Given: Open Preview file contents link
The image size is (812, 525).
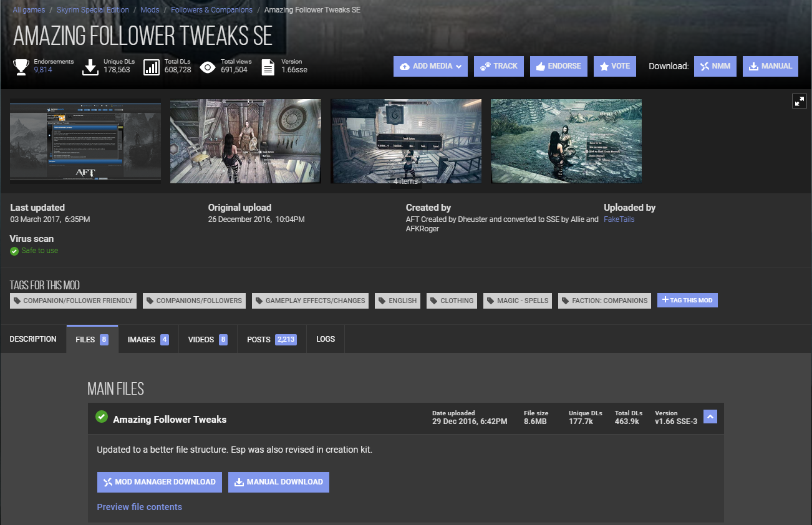Looking at the screenshot, I should click(139, 507).
